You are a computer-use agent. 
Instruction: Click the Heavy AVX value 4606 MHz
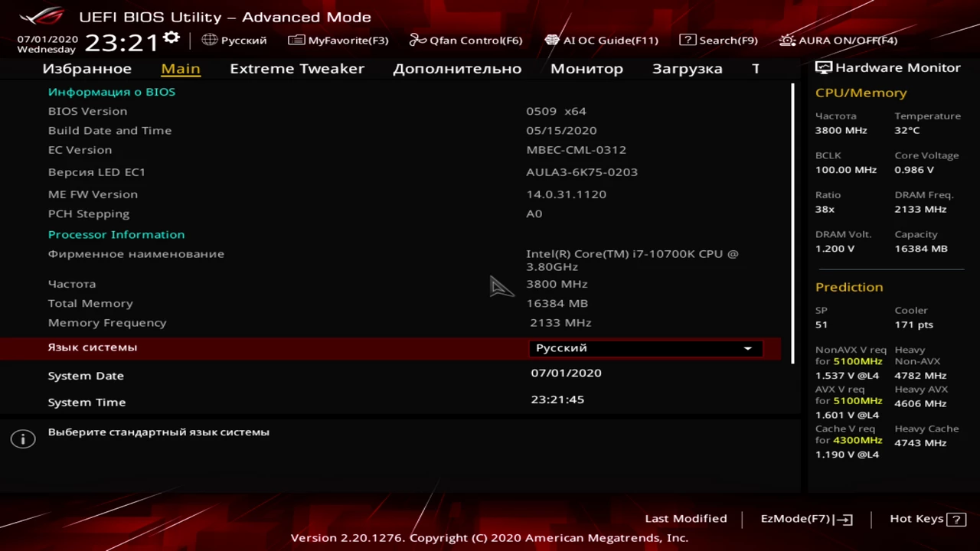pos(920,404)
